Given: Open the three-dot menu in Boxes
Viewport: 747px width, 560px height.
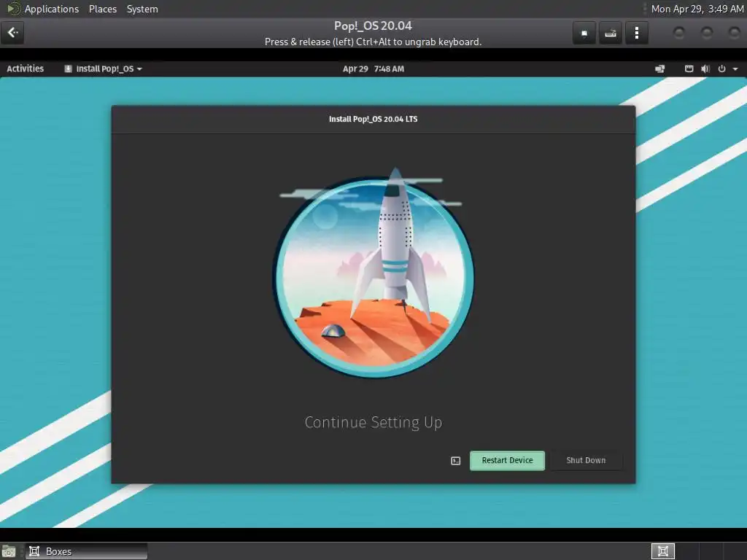Looking at the screenshot, I should (636, 33).
